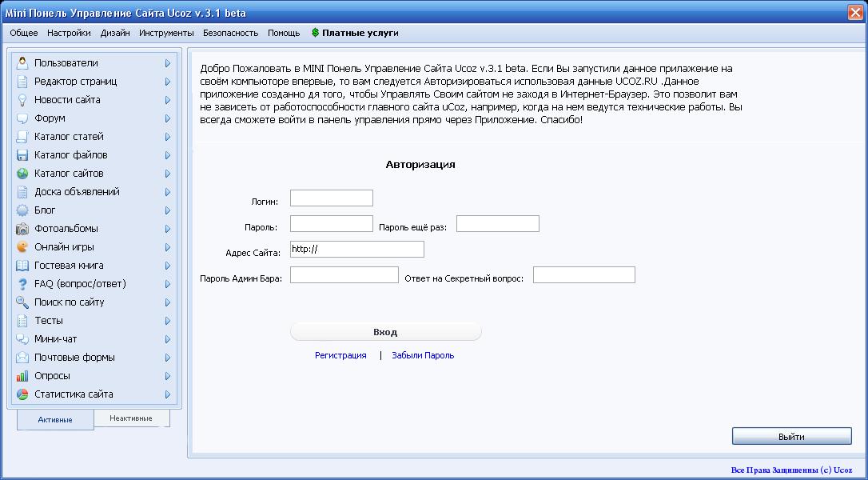
Task: Click the Фотоальбомы camera icon
Action: tap(22, 228)
